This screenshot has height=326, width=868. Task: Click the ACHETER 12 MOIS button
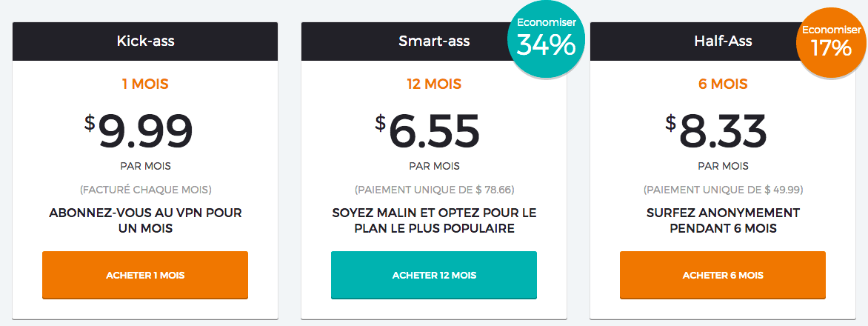pyautogui.click(x=434, y=275)
